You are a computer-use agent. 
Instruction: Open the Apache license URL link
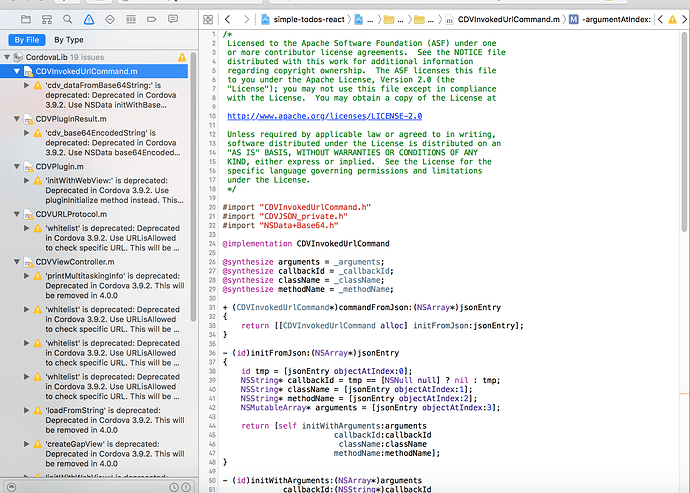[324, 116]
